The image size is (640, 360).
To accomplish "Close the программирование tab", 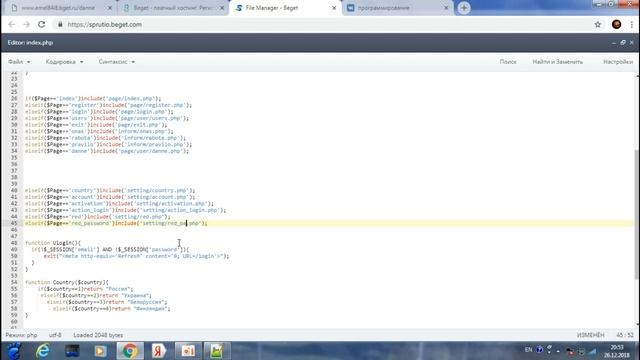I will pyautogui.click(x=446, y=8).
